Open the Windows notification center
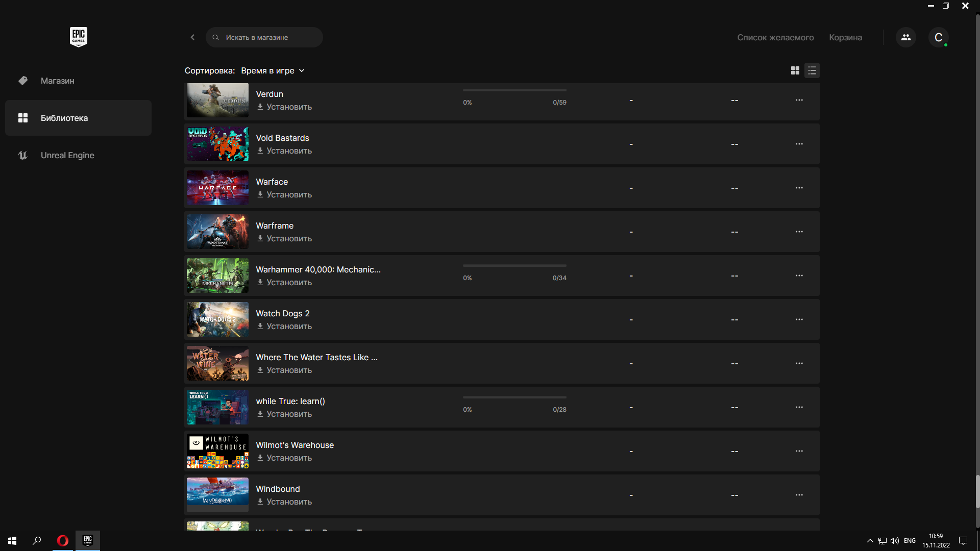This screenshot has width=980, height=551. [963, 541]
